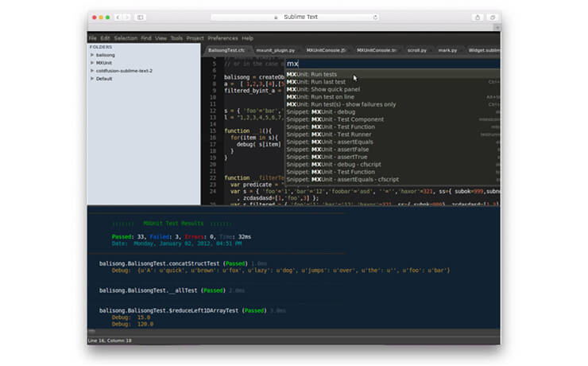Image resolution: width=588 pixels, height=366 pixels.
Task: Choose MXUnit: Show quick panel command
Action: tap(393, 89)
